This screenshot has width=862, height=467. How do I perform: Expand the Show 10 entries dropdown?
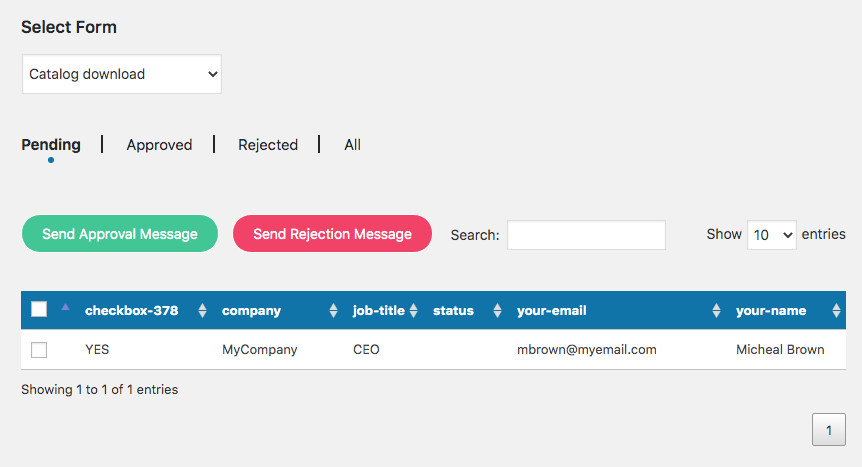(771, 235)
